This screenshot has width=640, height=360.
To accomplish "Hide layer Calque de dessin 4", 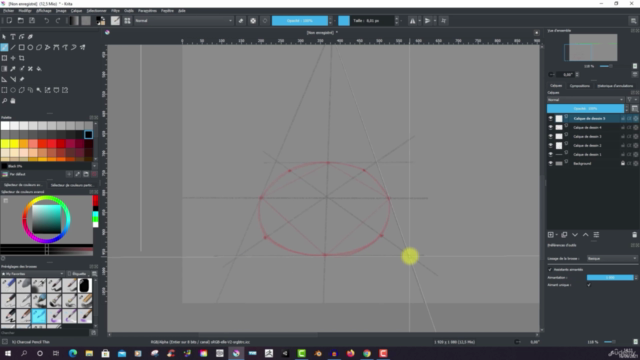I will pos(551,127).
